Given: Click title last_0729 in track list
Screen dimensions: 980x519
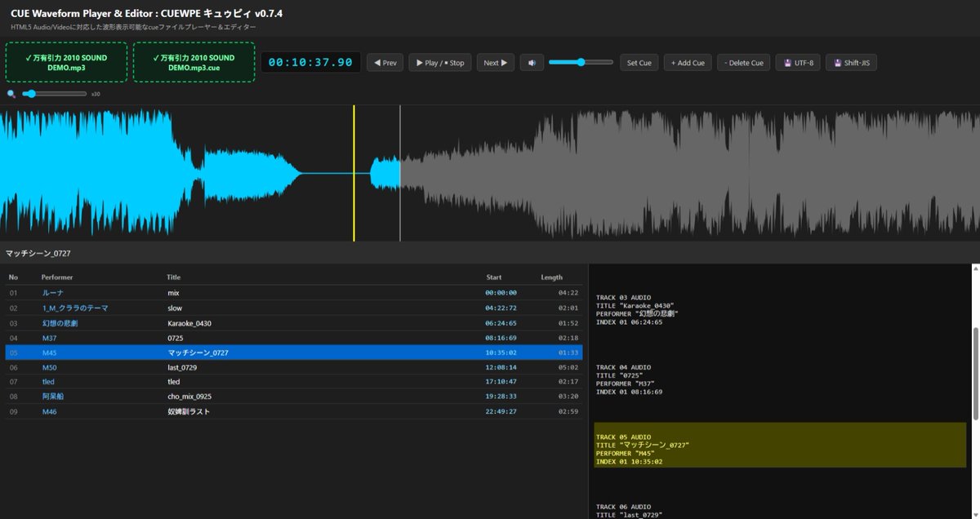Looking at the screenshot, I should (x=183, y=367).
